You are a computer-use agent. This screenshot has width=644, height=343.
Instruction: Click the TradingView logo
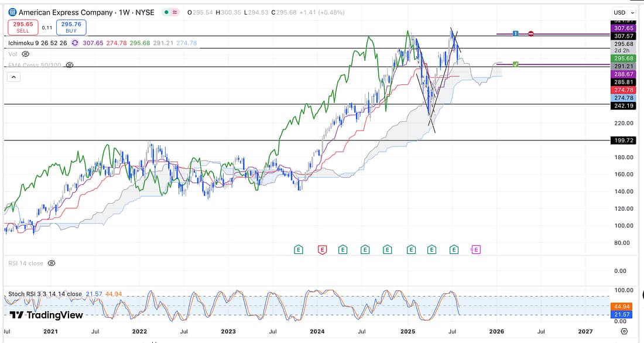(46, 315)
